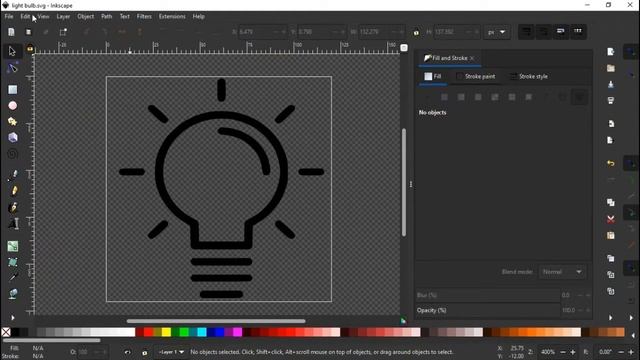Open the Filters menu
640x360 pixels.
[144, 17]
